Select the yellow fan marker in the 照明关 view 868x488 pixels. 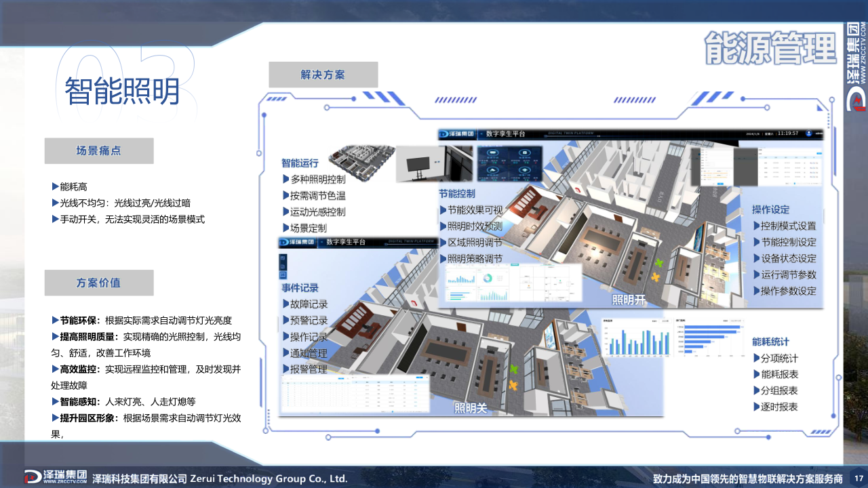point(512,385)
